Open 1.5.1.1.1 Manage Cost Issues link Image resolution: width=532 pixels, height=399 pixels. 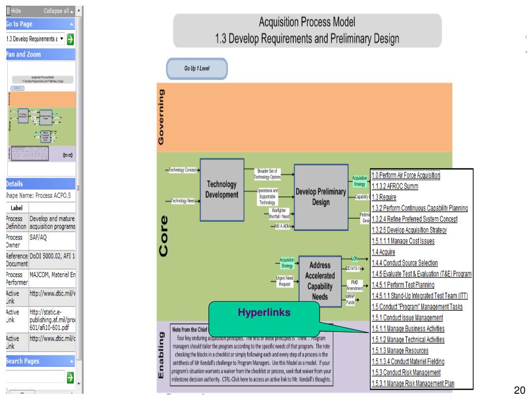[x=403, y=241]
